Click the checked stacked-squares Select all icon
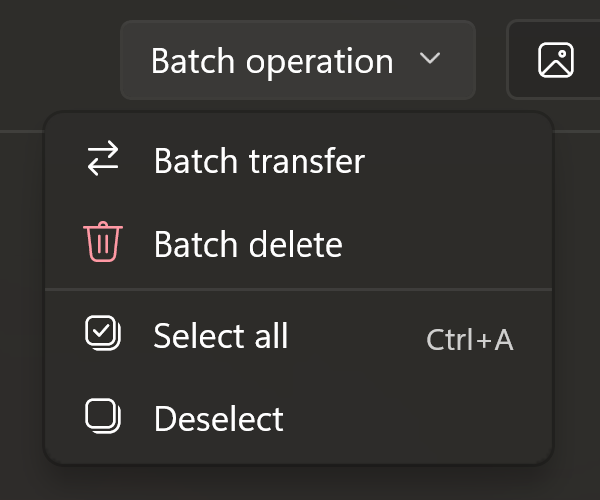This screenshot has height=500, width=600. pyautogui.click(x=103, y=333)
